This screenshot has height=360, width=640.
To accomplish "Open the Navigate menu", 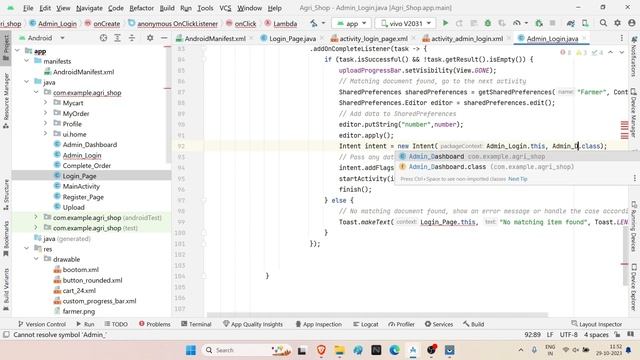I will coord(89,8).
